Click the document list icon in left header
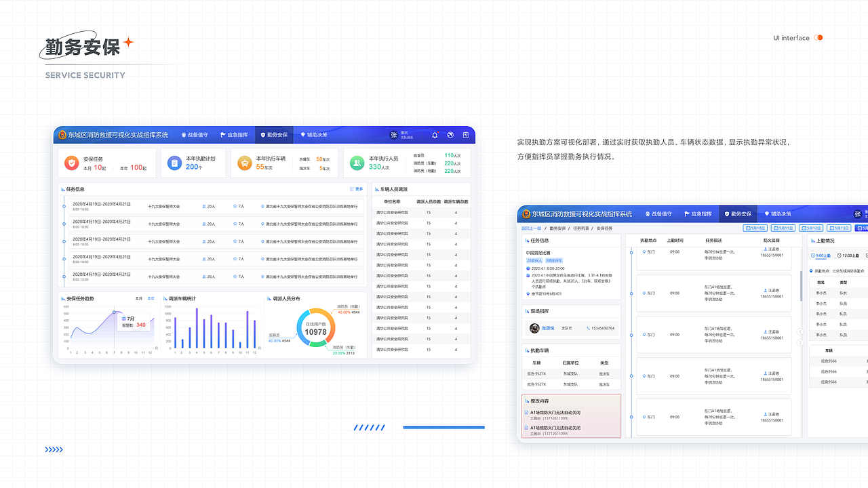 click(466, 135)
